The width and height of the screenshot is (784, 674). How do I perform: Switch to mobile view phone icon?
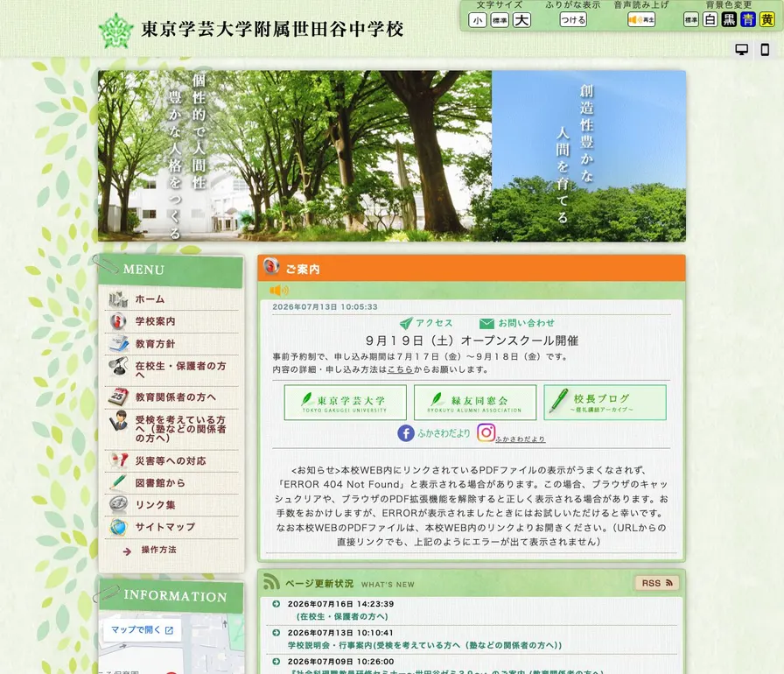[765, 50]
